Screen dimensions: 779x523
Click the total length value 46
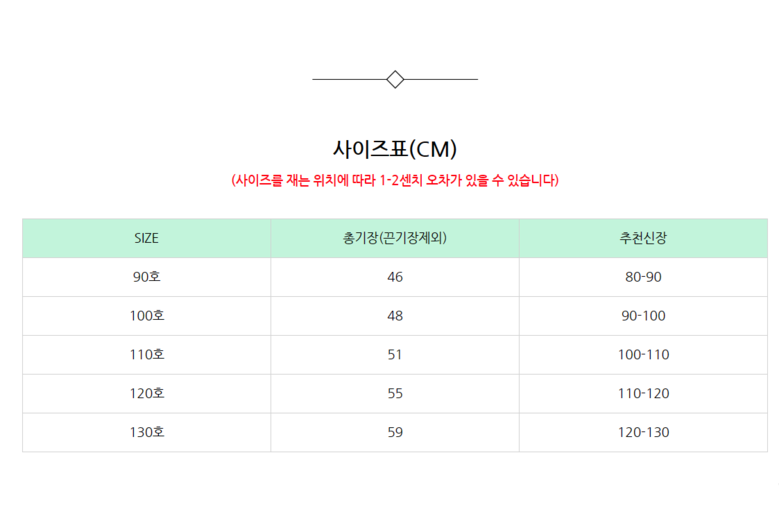(x=395, y=277)
